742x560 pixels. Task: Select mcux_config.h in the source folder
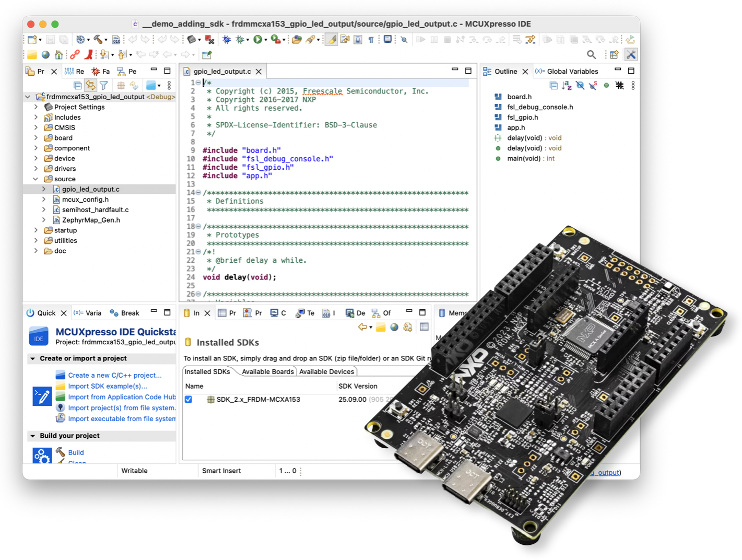86,200
